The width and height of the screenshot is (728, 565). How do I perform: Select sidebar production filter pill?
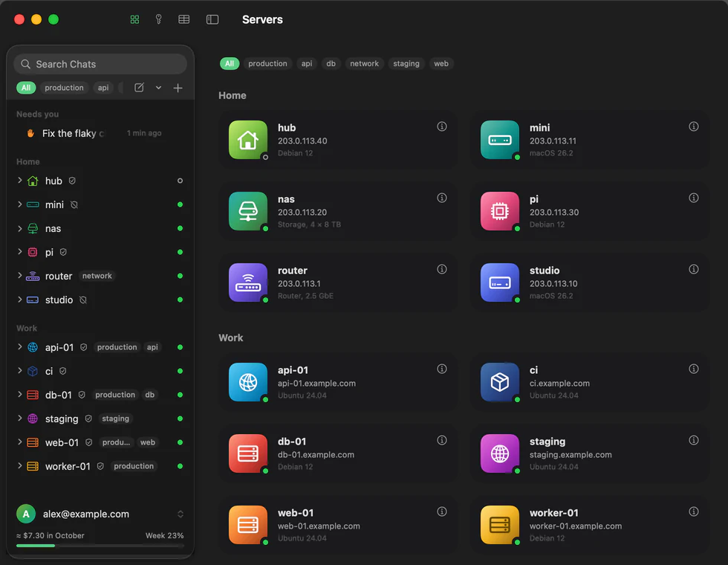64,88
